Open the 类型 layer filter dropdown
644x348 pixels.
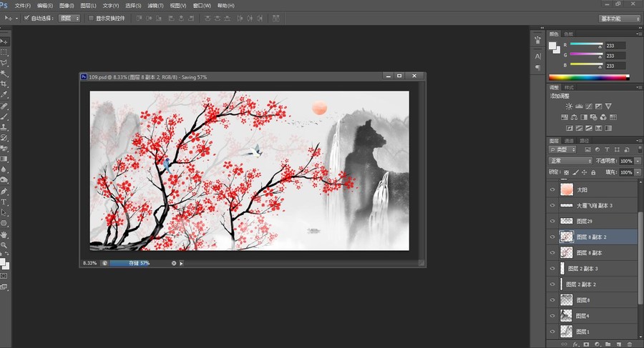pos(562,150)
